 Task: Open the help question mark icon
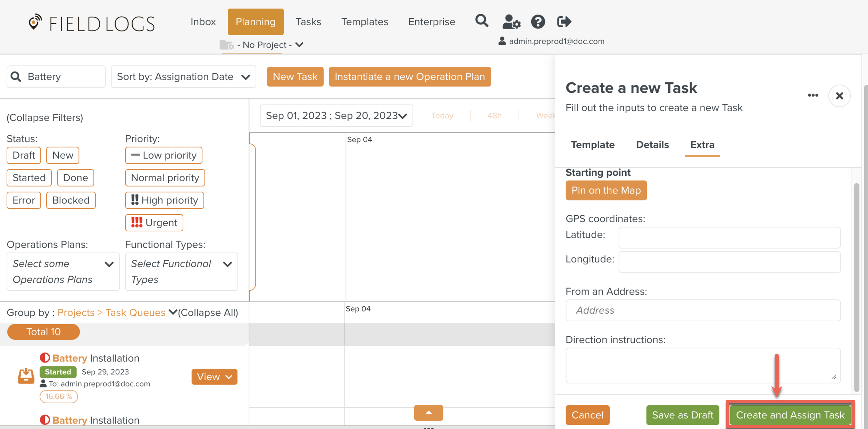click(x=538, y=22)
